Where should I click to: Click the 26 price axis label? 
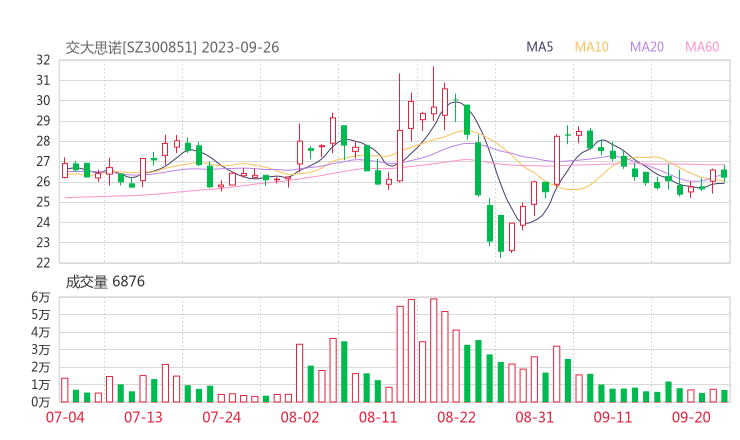[43, 182]
